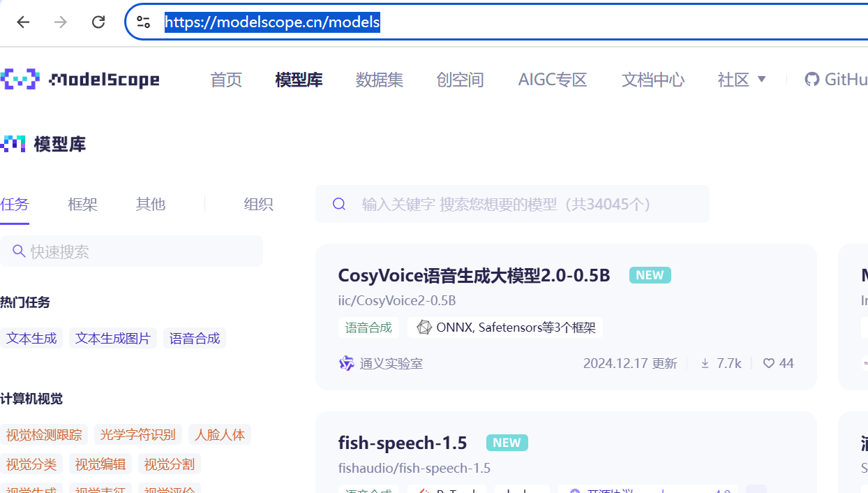Switch to the 任务 filter tab

(15, 204)
